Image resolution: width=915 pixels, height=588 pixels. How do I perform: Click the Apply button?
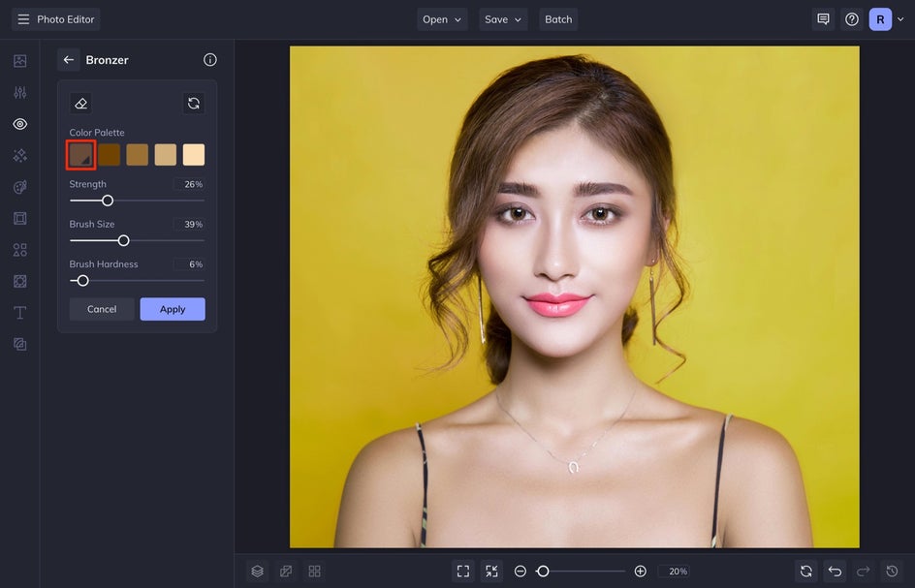tap(173, 309)
